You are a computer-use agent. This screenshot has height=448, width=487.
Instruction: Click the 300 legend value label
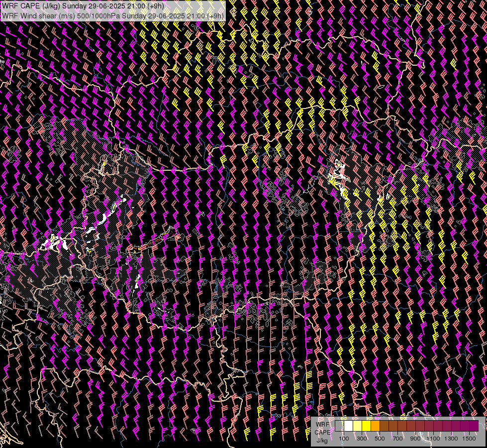click(x=362, y=439)
